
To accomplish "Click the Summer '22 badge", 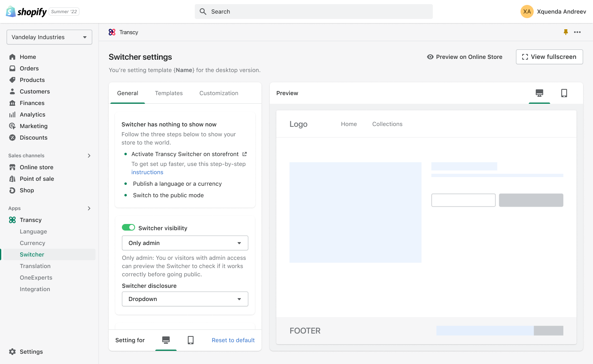I will (x=64, y=12).
